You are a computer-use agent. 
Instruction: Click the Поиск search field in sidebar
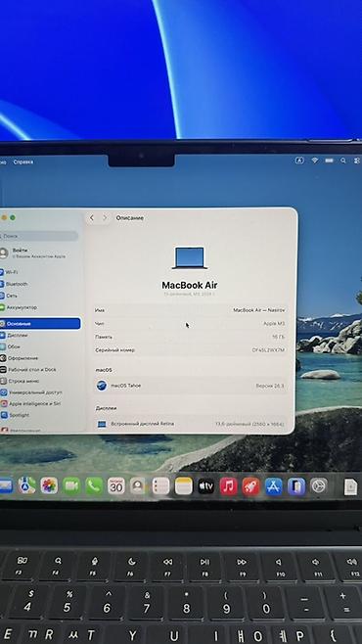[x=39, y=236]
